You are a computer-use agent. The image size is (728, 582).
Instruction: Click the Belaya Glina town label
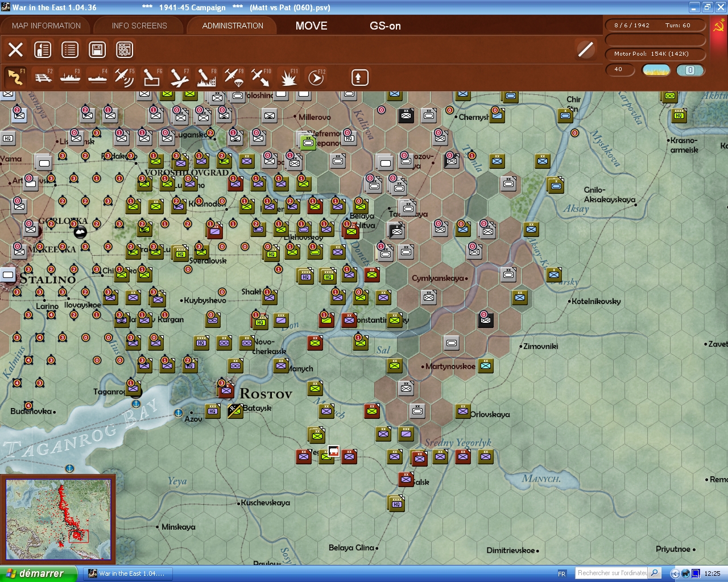[351, 547]
